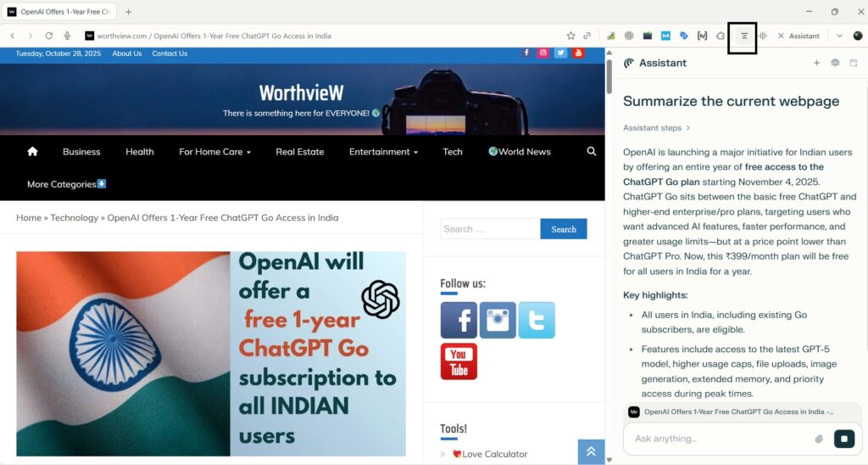
Task: Click the scroll-to-top double chevron button
Action: (x=591, y=451)
